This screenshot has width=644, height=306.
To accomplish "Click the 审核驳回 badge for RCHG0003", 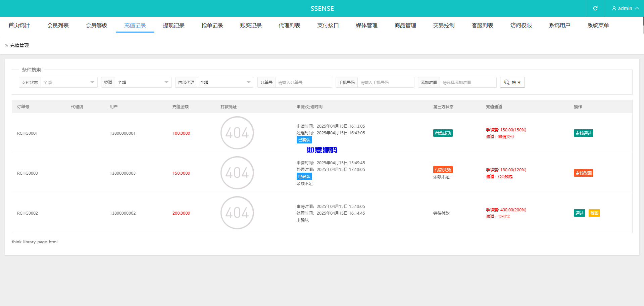I will click(584, 173).
